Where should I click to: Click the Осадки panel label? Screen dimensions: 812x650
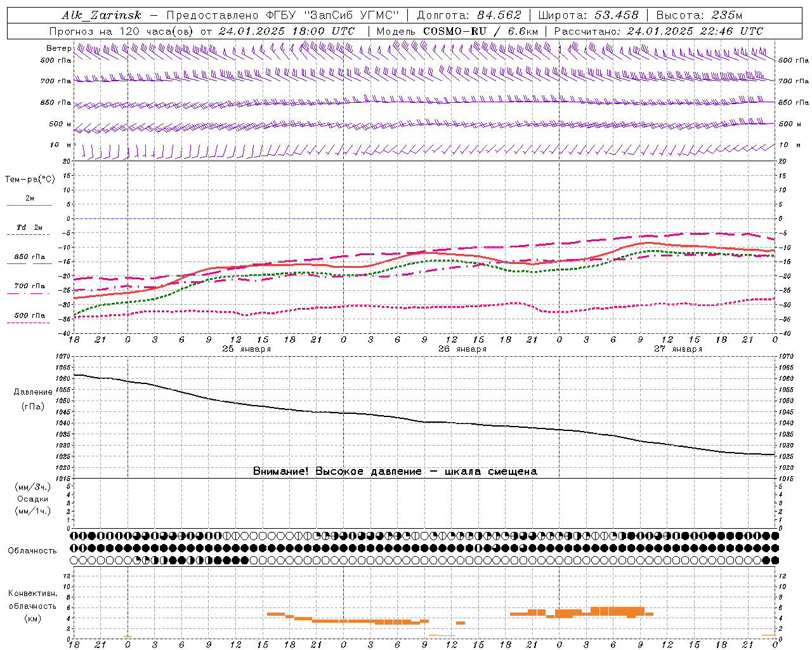(33, 499)
